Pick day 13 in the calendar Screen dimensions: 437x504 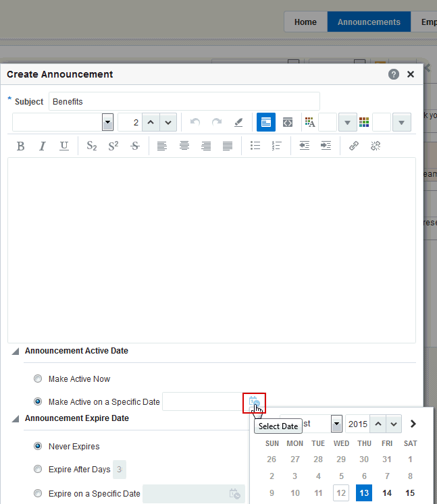[x=364, y=493]
